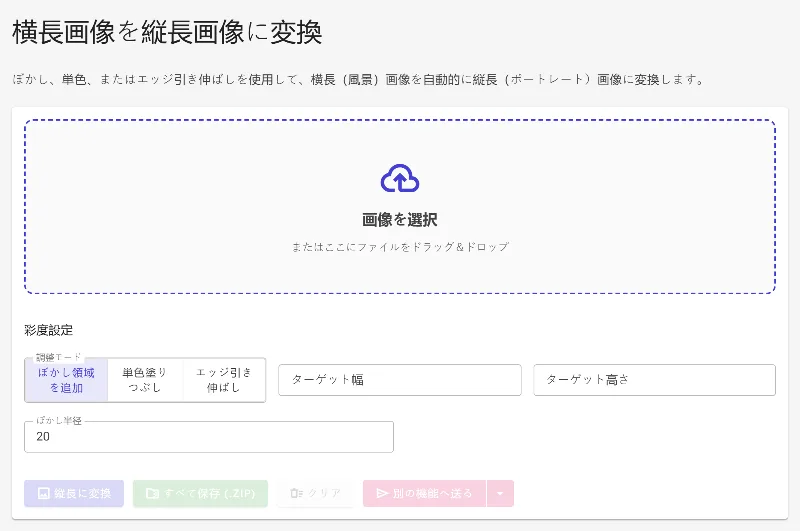Click the folder icon on すべて保存
The height and width of the screenshot is (531, 800).
click(x=152, y=493)
